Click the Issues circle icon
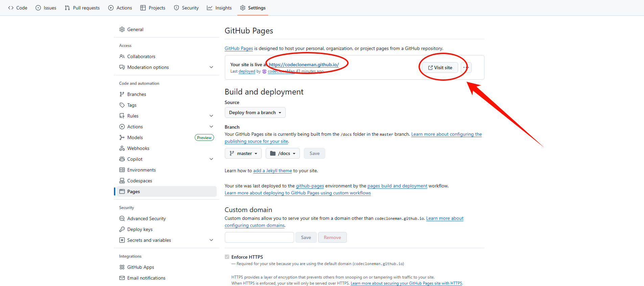The width and height of the screenshot is (644, 286). (38, 8)
